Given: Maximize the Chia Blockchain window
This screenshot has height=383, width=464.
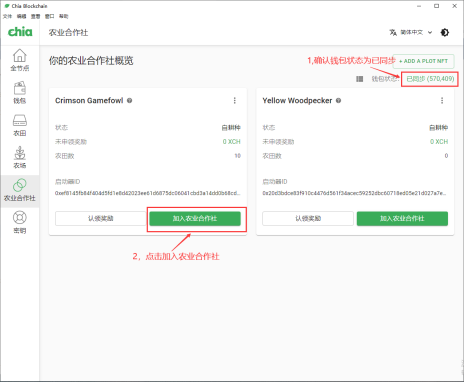Looking at the screenshot, I should 436,6.
